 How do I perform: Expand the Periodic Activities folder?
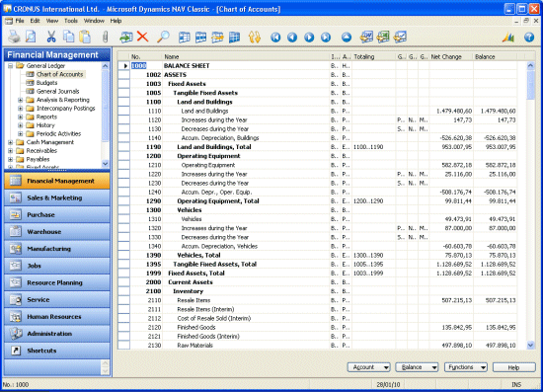[x=21, y=133]
